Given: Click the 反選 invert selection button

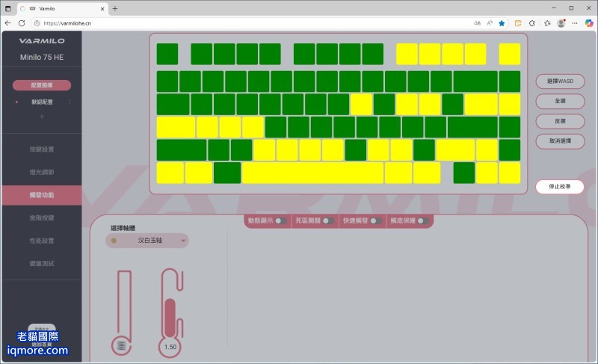Looking at the screenshot, I should point(560,121).
